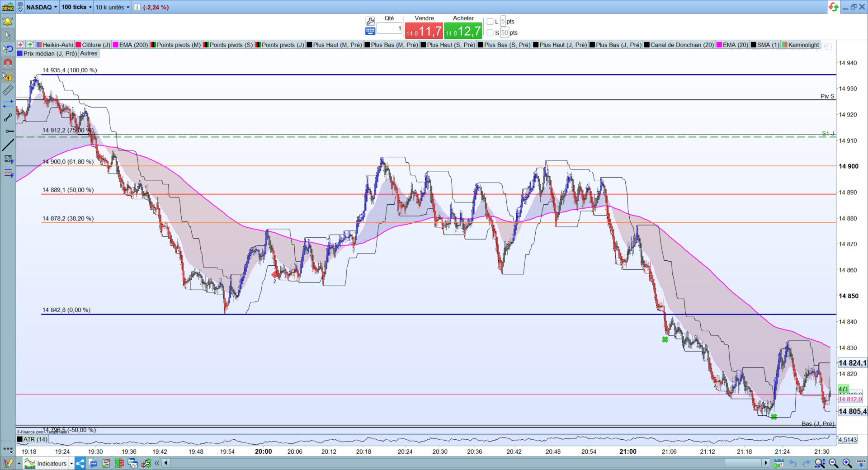Viewport: 868px width, 470px height.
Task: Open the Prix médian (J, Pré) tab
Action: (47, 53)
